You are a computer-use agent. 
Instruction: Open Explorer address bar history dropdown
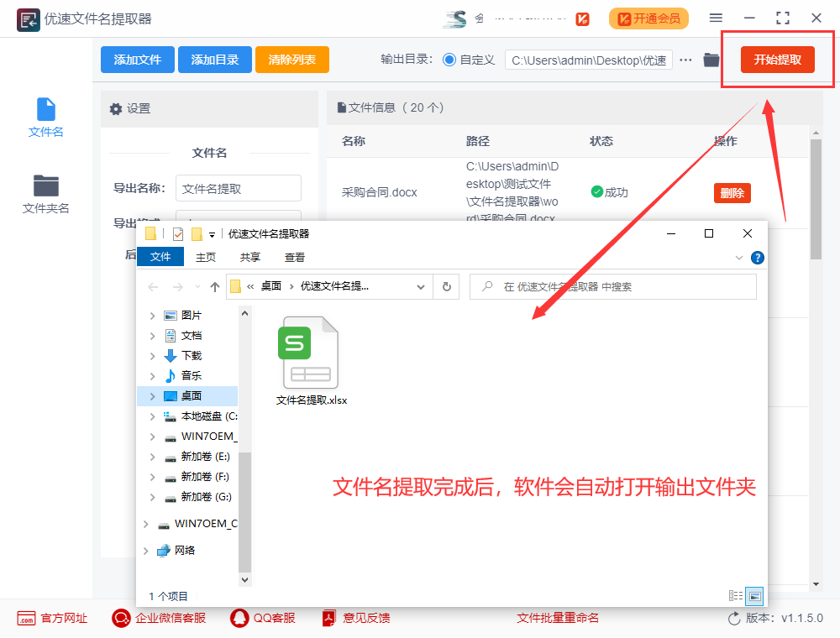click(421, 287)
